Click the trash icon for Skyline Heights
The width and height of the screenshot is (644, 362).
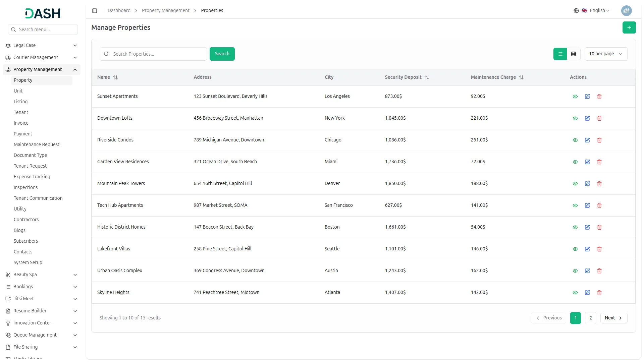tap(599, 293)
